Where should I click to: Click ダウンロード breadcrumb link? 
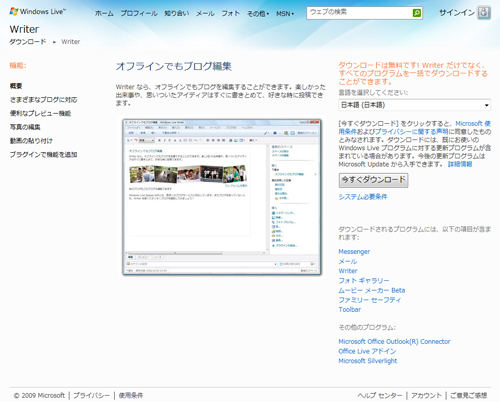pos(28,42)
